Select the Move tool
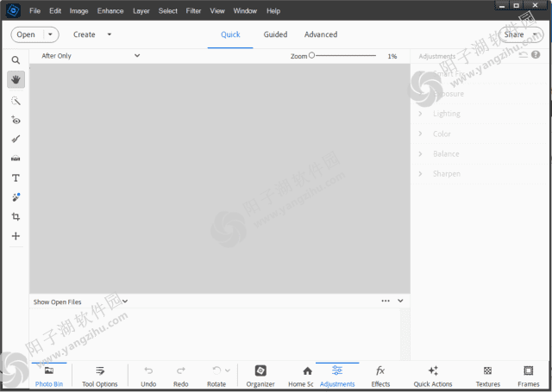This screenshot has width=552, height=392. 16,236
